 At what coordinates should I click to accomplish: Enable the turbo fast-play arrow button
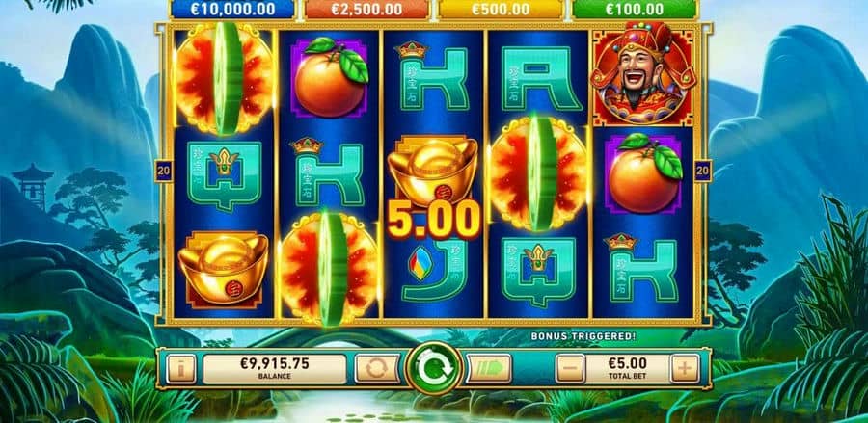(x=490, y=368)
